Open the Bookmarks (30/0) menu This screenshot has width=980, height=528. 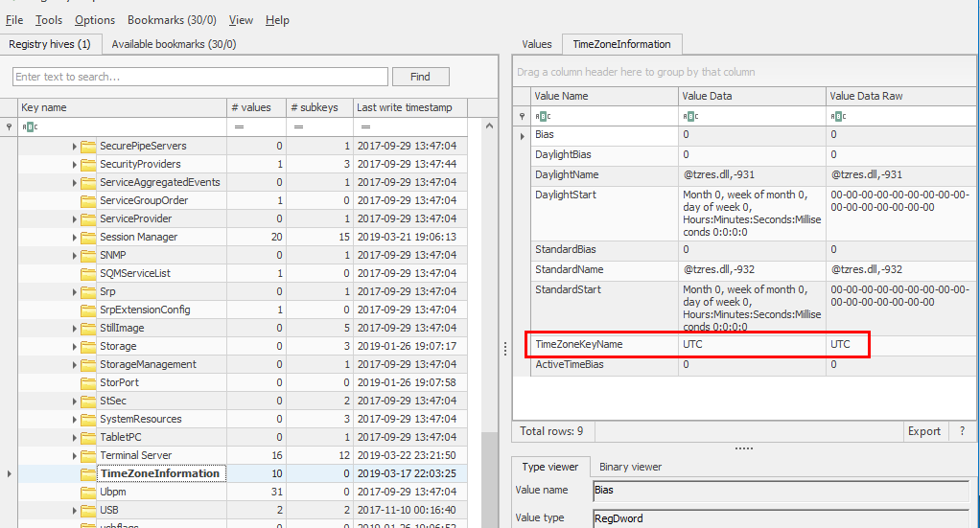click(172, 20)
